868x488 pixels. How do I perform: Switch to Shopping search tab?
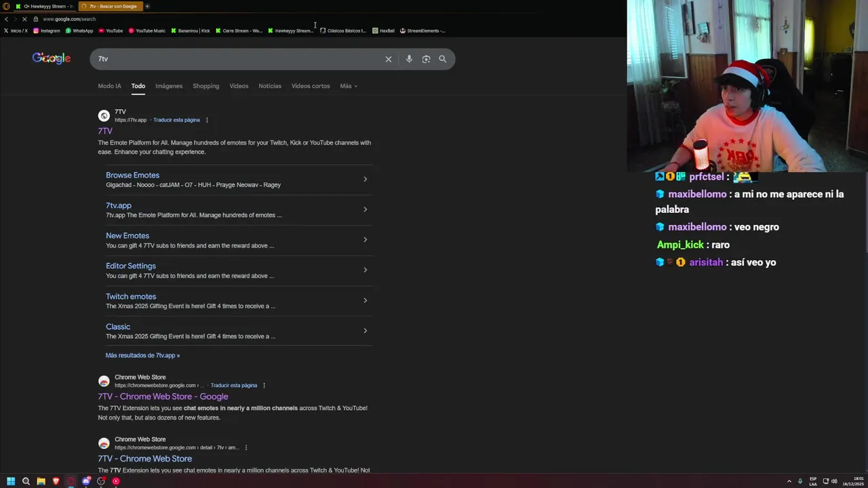(205, 86)
